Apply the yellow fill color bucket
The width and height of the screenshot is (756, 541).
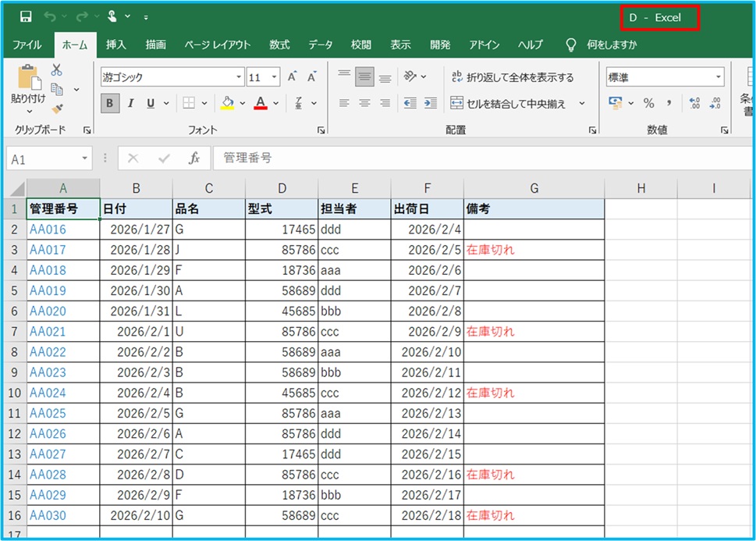click(228, 103)
